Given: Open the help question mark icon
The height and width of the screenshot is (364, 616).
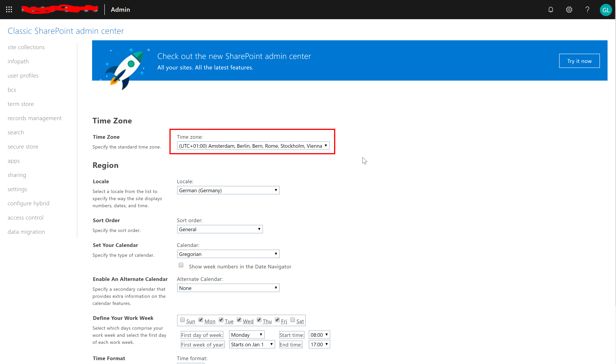Looking at the screenshot, I should (x=587, y=10).
